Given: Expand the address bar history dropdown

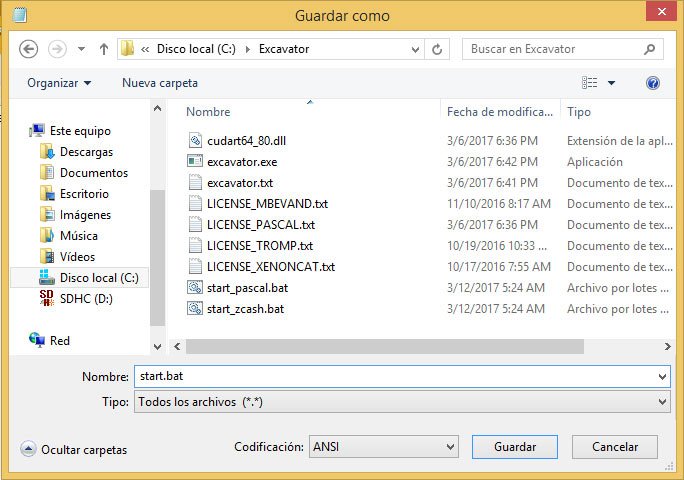Looking at the screenshot, I should 415,49.
